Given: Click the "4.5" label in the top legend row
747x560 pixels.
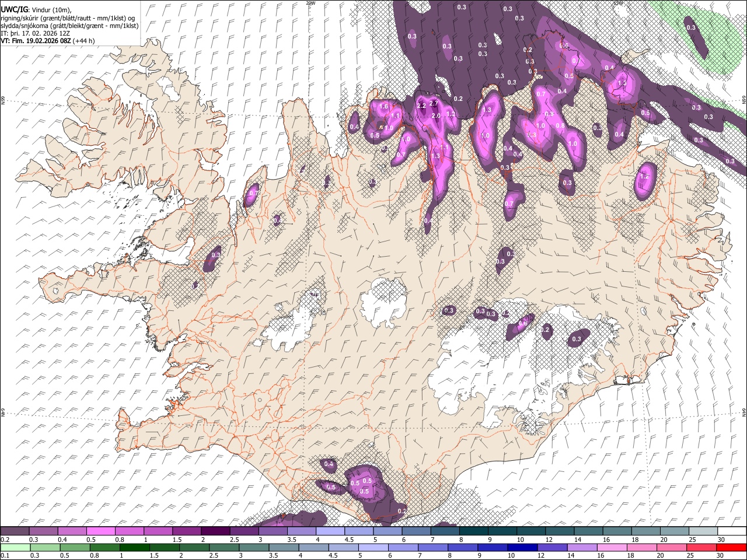Looking at the screenshot, I should pyautogui.click(x=349, y=540).
